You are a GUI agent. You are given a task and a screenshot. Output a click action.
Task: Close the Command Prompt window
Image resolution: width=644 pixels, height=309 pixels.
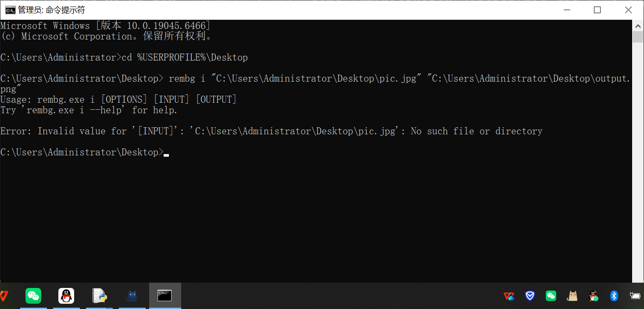click(628, 10)
